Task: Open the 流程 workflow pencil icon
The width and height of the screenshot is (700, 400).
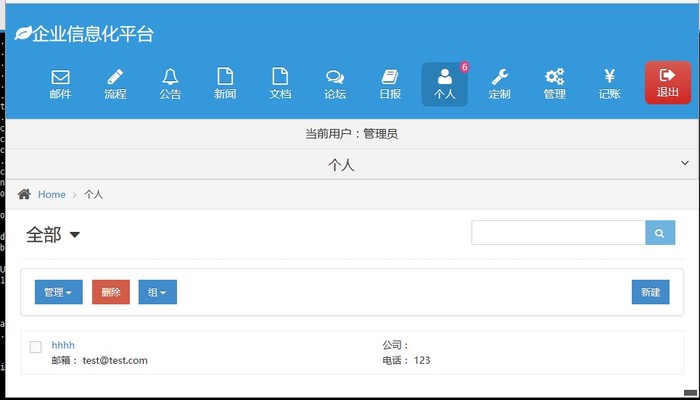Action: tap(115, 84)
